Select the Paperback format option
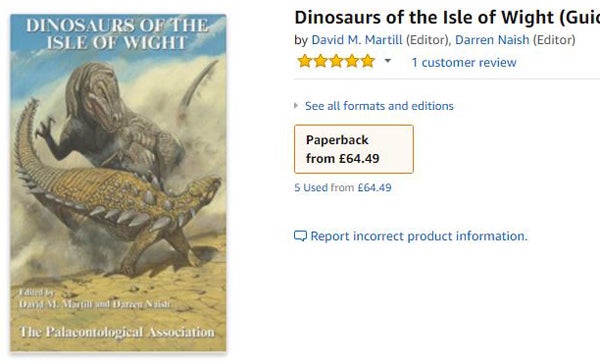Screen dimensions: 600x364 coord(354,149)
